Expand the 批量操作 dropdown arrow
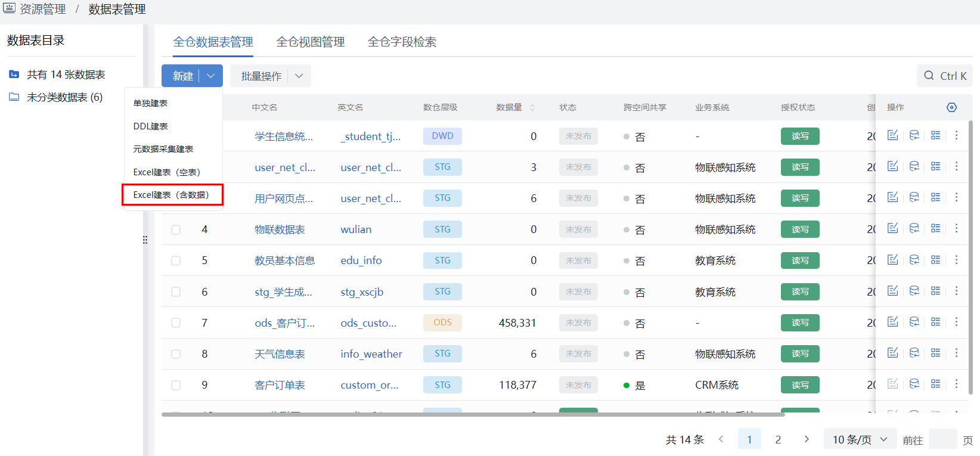980x456 pixels. [x=299, y=76]
